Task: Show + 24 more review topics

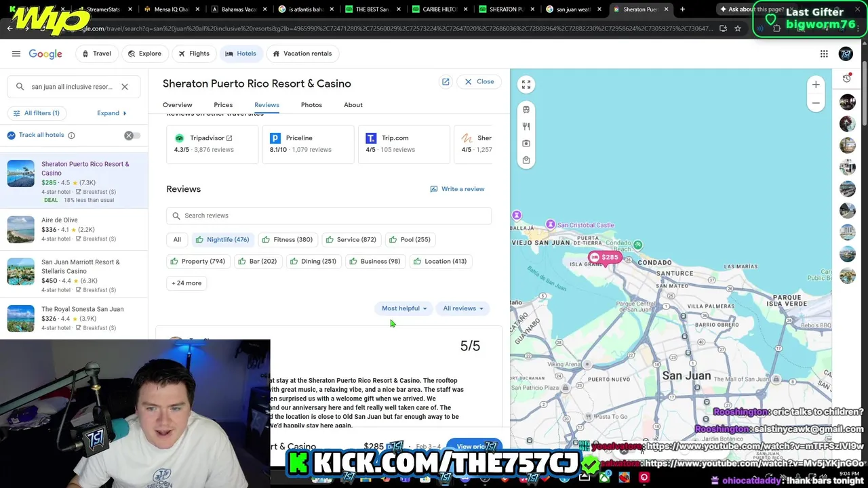Action: coord(186,283)
